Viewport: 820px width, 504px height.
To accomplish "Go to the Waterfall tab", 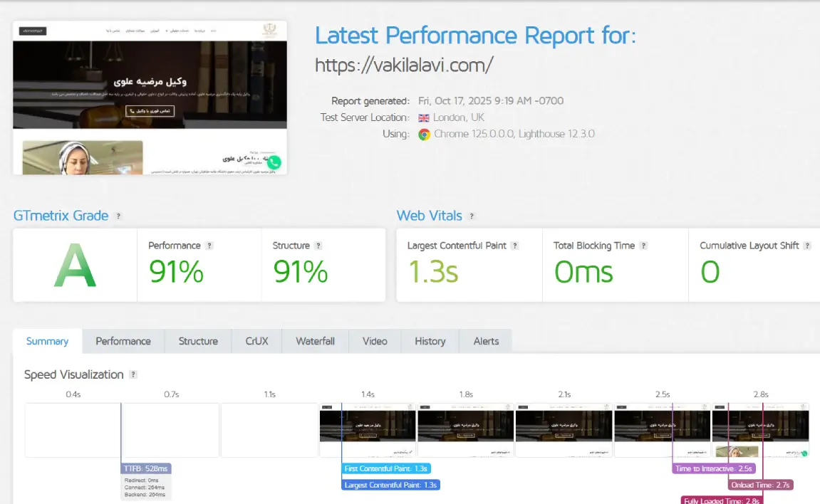I will pos(315,341).
